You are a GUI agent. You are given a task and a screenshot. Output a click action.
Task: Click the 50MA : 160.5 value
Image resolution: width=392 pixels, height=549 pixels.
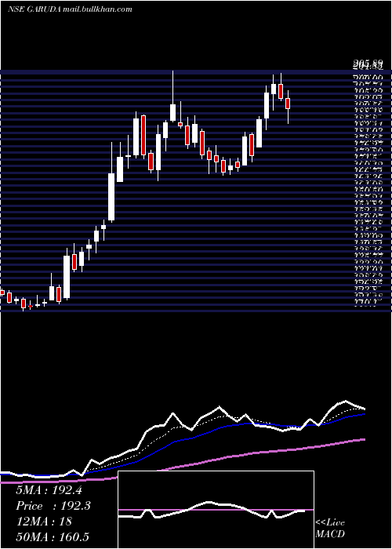point(54,536)
